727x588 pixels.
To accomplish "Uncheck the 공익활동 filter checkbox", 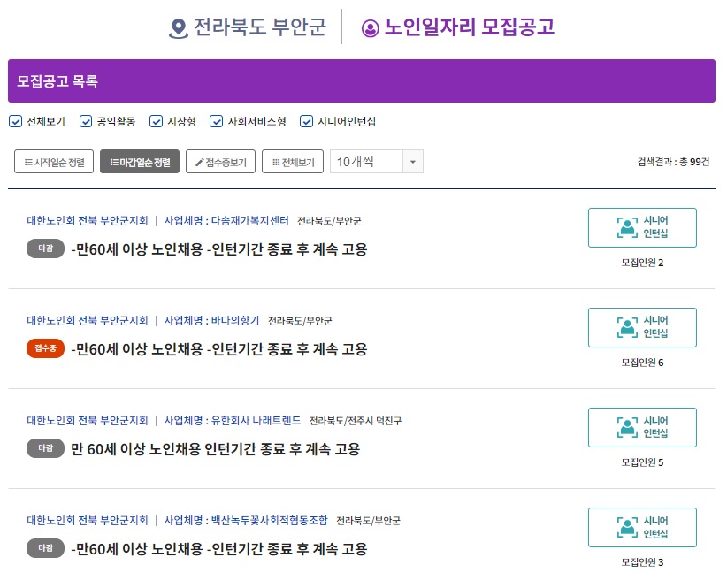I will (x=86, y=121).
